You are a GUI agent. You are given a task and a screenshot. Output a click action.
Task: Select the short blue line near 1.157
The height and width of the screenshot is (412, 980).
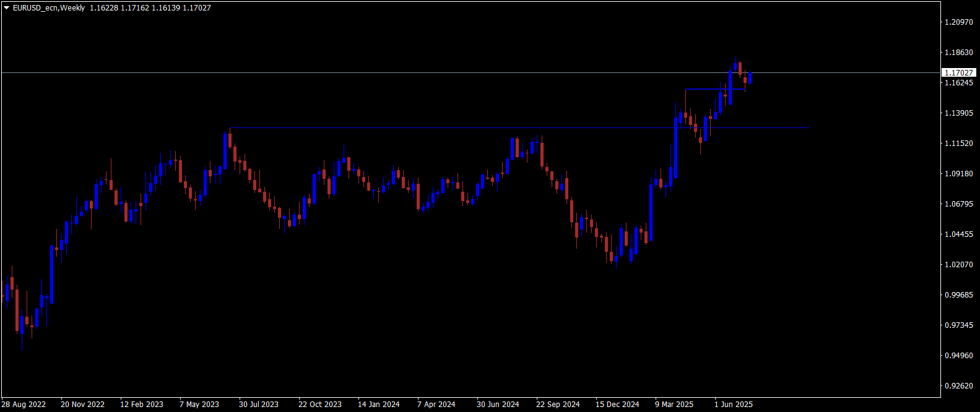tap(715, 90)
